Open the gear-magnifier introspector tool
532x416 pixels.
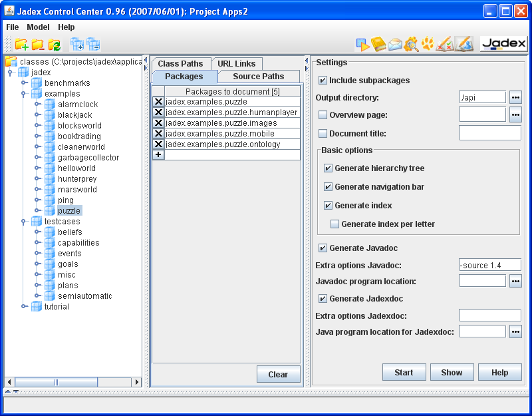tap(411, 44)
